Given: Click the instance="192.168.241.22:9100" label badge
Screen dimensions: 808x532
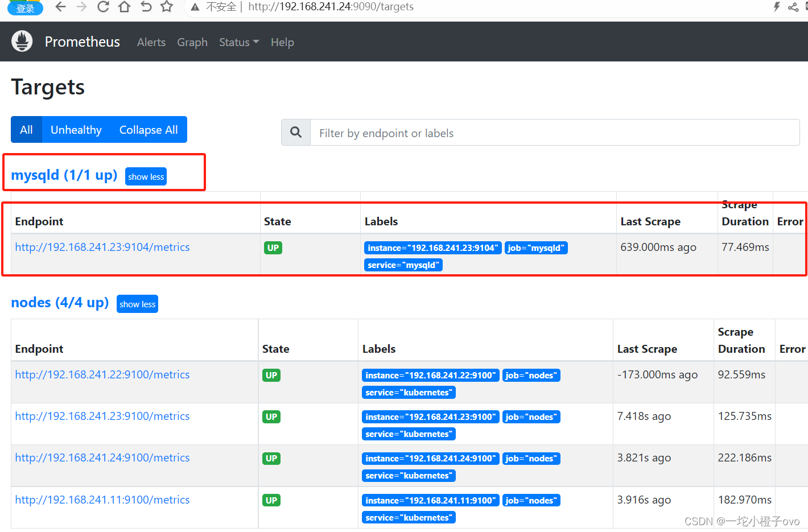Looking at the screenshot, I should pyautogui.click(x=431, y=375).
